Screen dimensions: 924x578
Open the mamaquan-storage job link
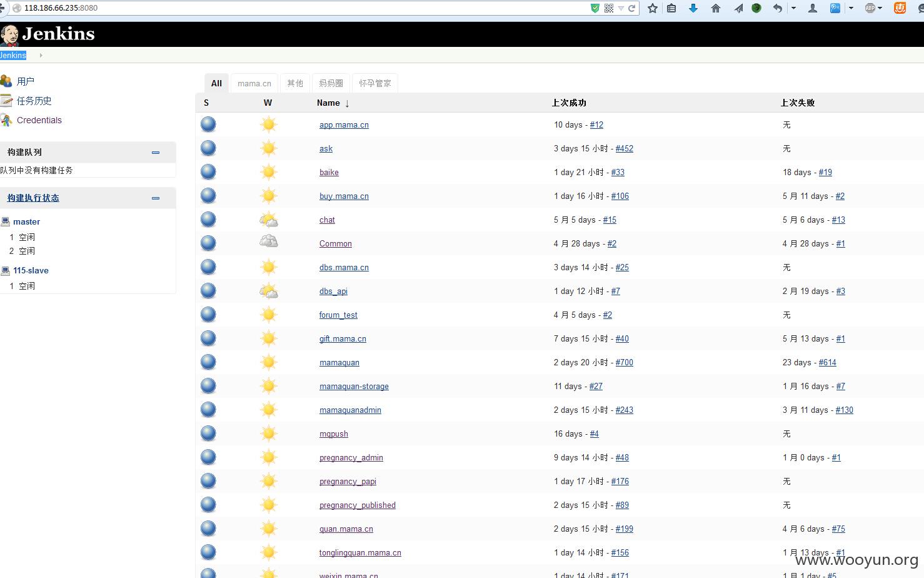point(354,387)
